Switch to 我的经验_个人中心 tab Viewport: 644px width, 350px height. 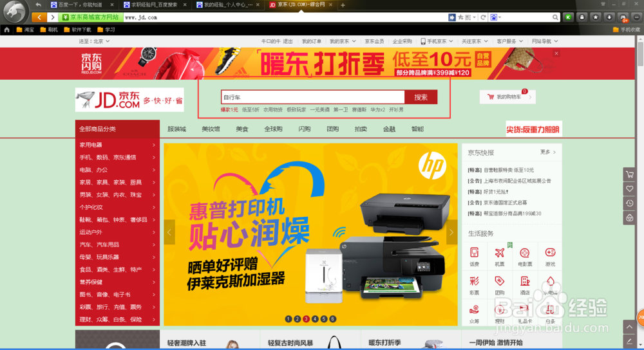(229, 5)
